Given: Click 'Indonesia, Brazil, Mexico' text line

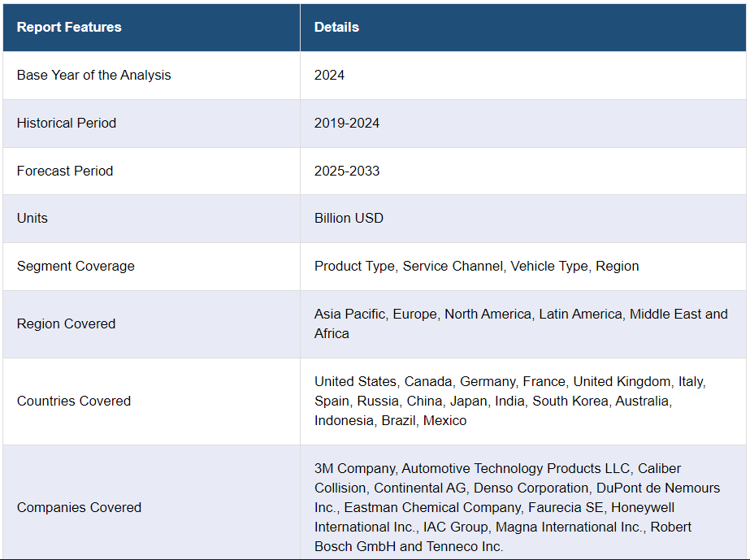Looking at the screenshot, I should point(391,420).
